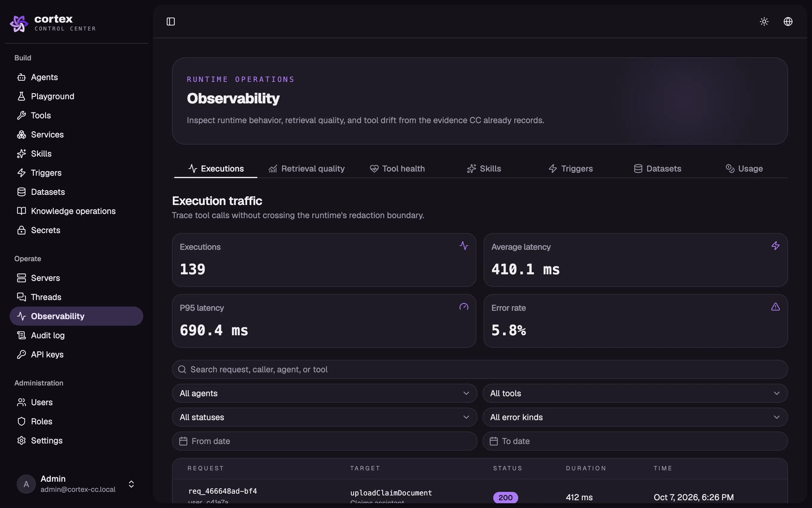Go to Users administration page
812x508 pixels.
click(76, 403)
